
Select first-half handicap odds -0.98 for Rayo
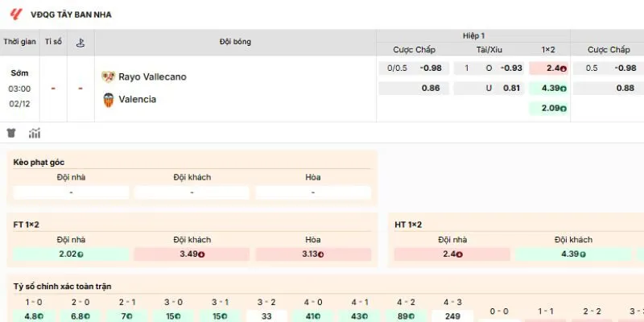coord(431,68)
